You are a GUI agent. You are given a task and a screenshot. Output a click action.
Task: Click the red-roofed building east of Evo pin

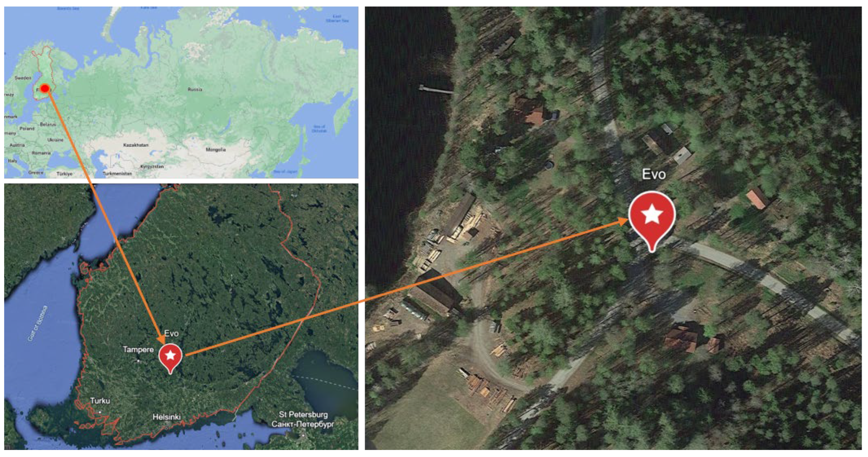(757, 199)
